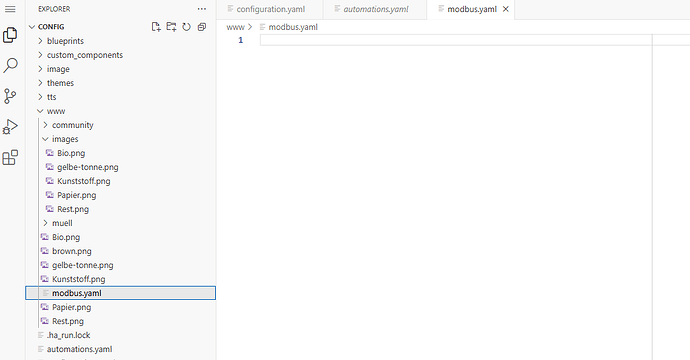This screenshot has height=360, width=690.
Task: Collapse the images folder
Action: 120,139
